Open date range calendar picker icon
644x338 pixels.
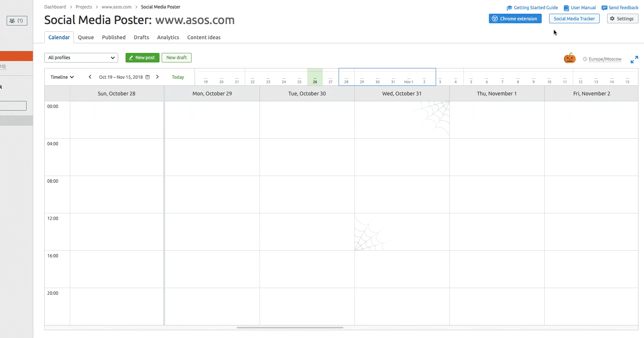click(x=148, y=77)
